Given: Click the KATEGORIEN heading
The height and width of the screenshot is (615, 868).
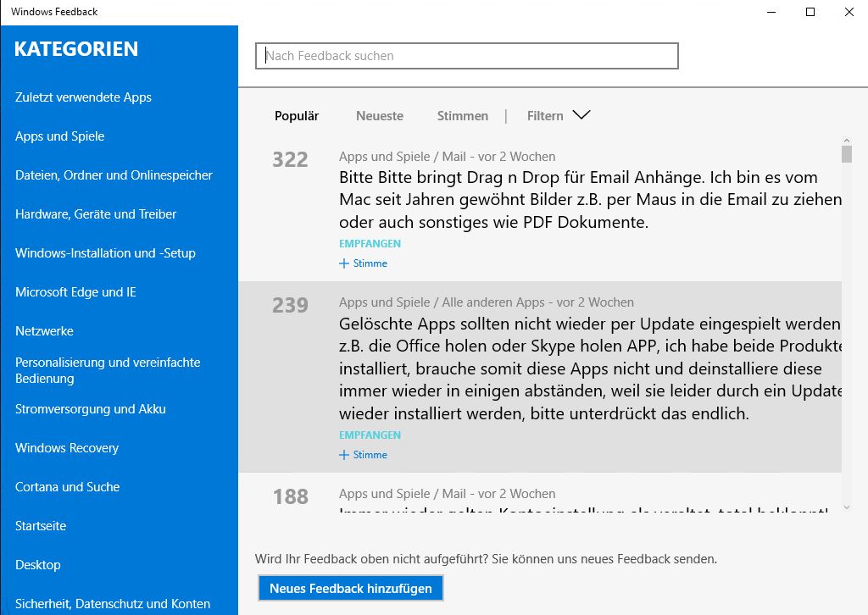Looking at the screenshot, I should [x=76, y=48].
